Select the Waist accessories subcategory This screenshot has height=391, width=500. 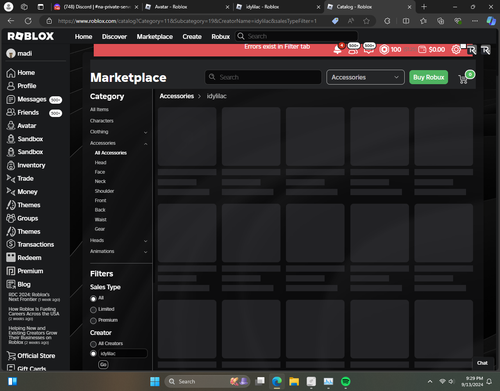[101, 220]
